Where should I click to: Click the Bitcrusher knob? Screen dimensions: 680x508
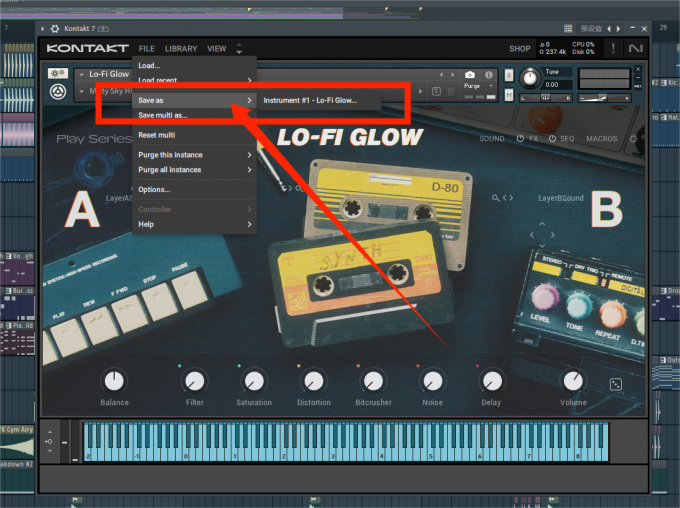click(373, 381)
